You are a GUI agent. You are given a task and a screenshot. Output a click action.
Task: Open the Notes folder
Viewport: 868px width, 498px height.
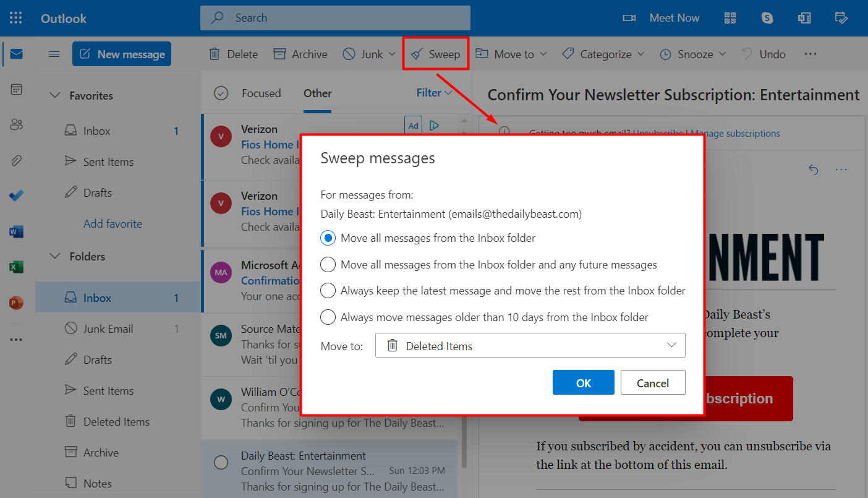point(118,484)
